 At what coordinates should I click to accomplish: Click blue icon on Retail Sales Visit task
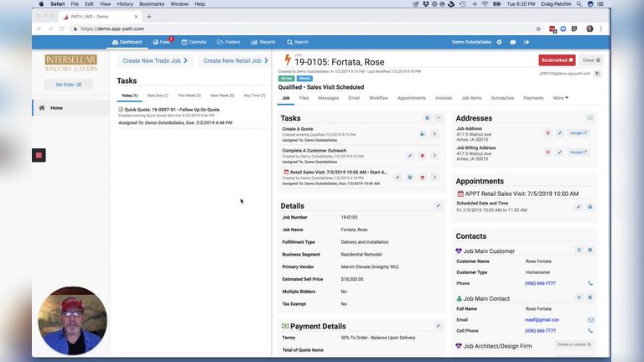pos(410,178)
